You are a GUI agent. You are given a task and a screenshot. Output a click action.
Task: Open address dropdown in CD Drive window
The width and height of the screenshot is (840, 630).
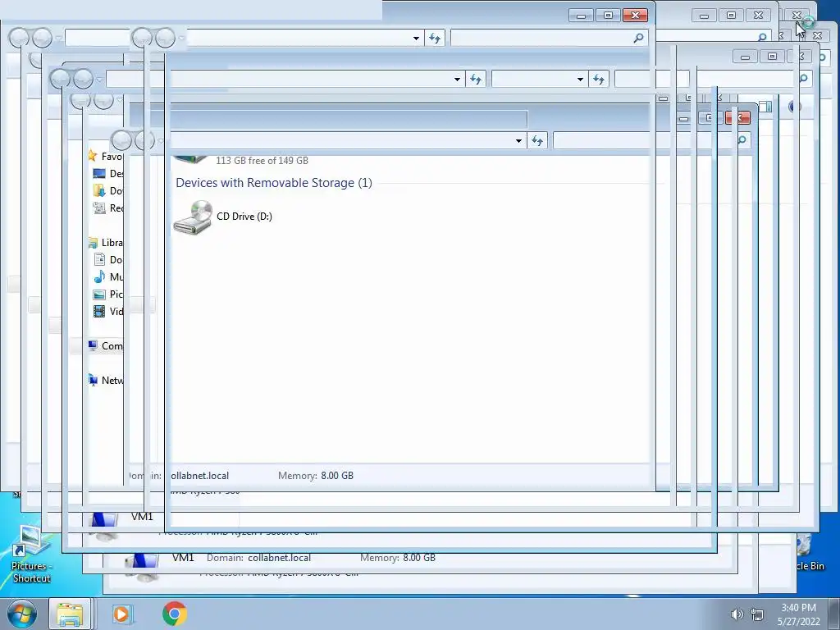(x=518, y=141)
